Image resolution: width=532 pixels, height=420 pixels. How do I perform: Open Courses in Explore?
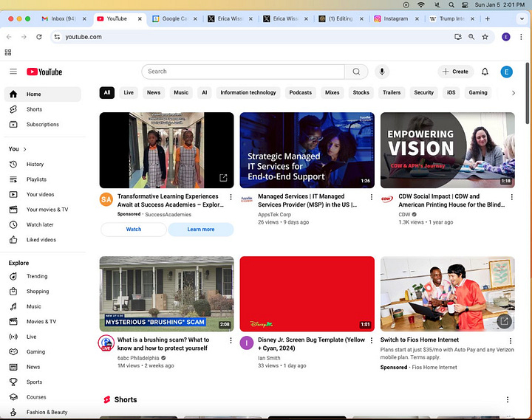click(x=42, y=397)
